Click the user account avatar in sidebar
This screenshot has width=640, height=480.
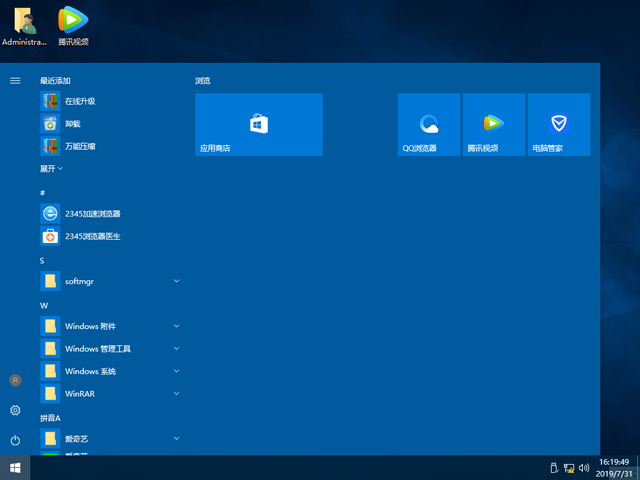(15, 381)
